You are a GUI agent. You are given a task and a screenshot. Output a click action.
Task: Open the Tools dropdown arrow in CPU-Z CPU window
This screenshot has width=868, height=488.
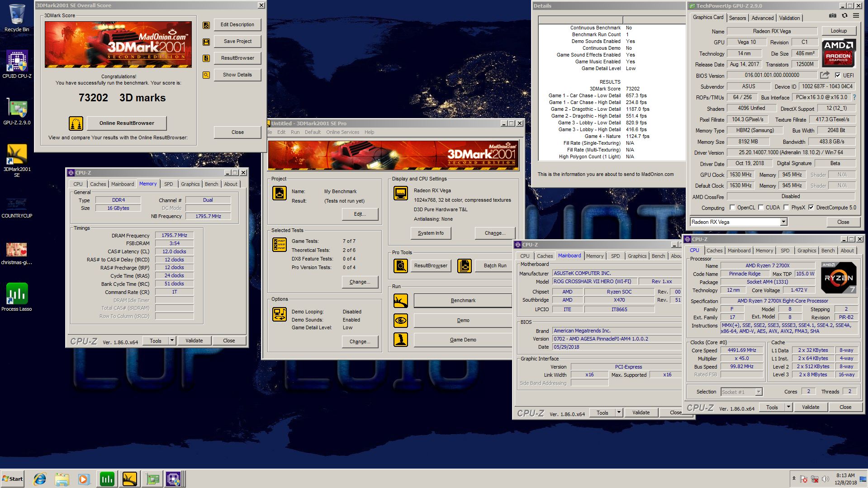point(788,407)
